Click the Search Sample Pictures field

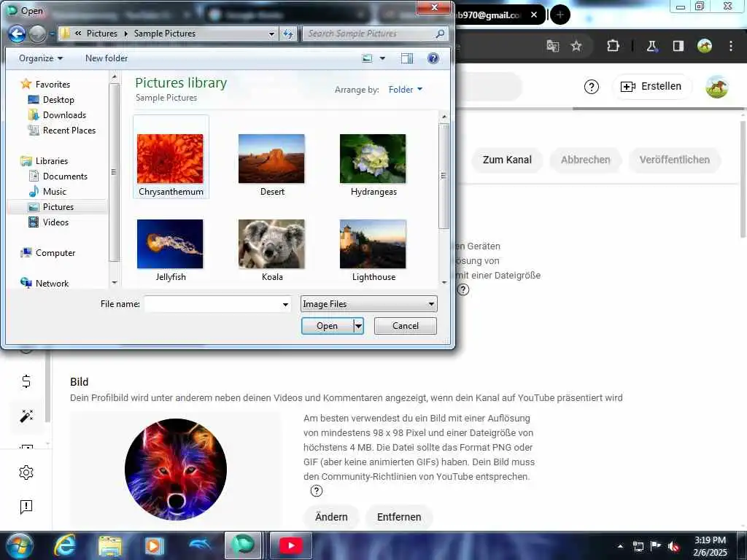coord(369,34)
